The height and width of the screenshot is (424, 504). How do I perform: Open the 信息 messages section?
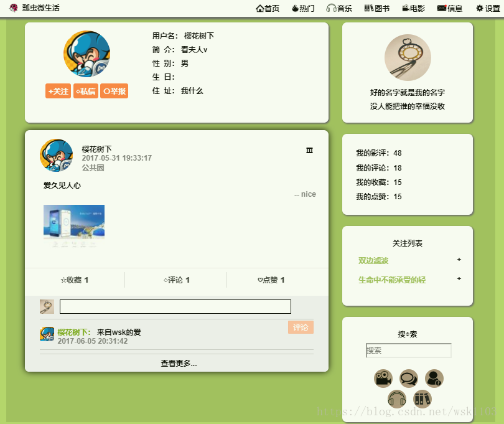pyautogui.click(x=450, y=8)
